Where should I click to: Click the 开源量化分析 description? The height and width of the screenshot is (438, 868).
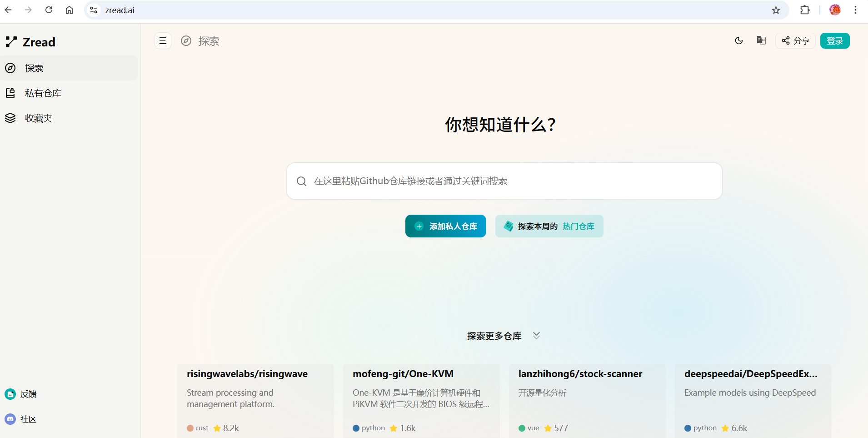pos(542,393)
